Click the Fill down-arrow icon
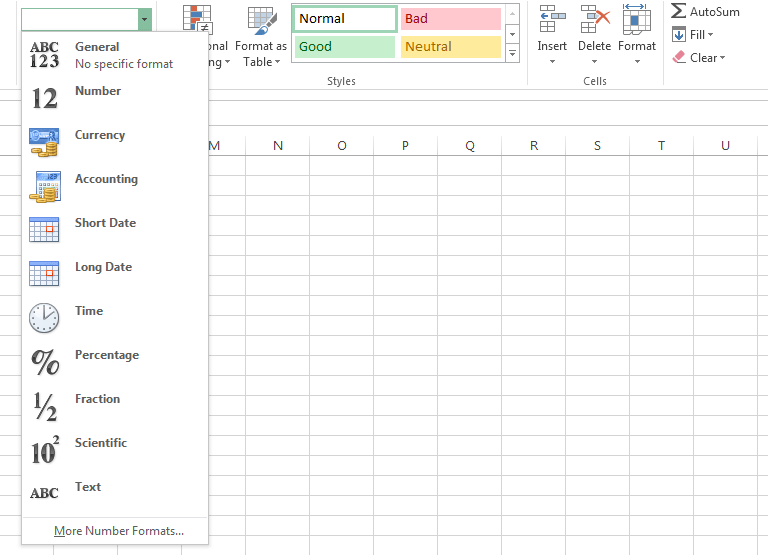Image resolution: width=768 pixels, height=555 pixels. tap(679, 35)
